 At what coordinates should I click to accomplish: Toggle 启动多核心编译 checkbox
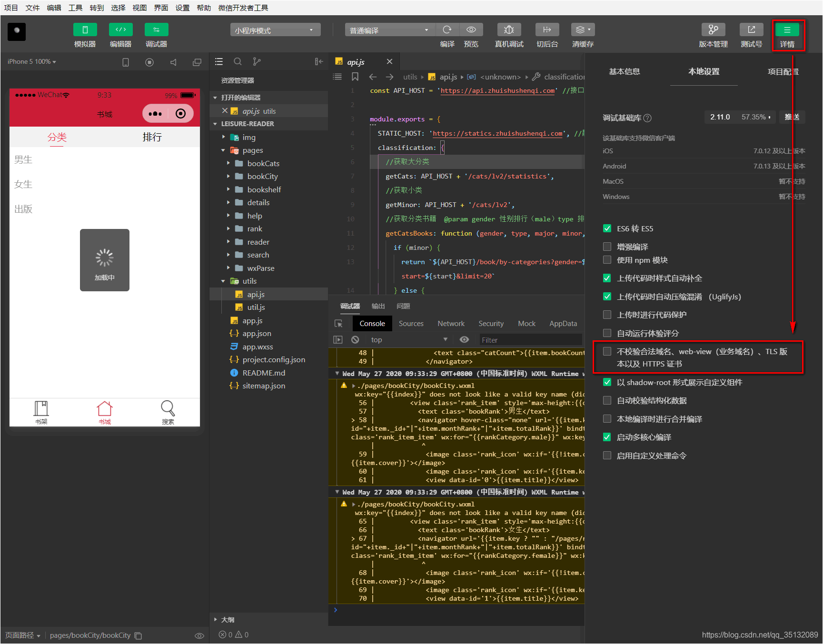(607, 437)
